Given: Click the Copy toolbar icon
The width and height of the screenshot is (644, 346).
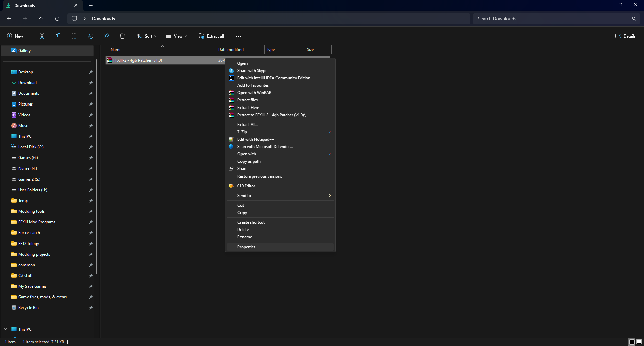Looking at the screenshot, I should point(58,36).
